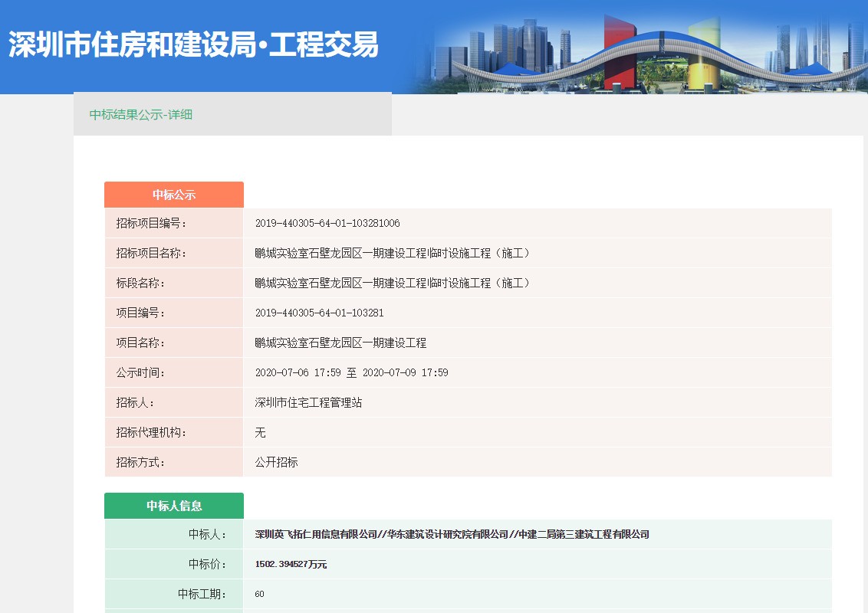Image resolution: width=868 pixels, height=613 pixels.
Task: Click the 标段名称 label
Action: (140, 283)
